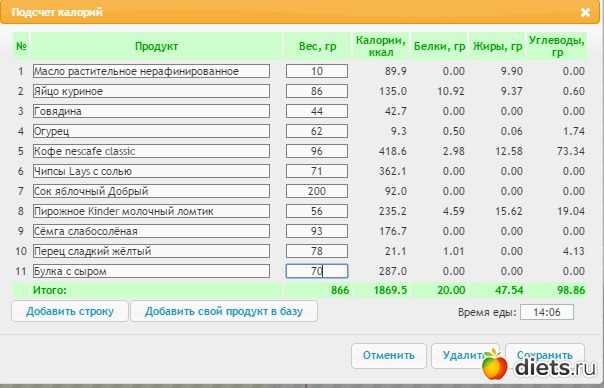Select the Яйцо куриное product field
Screen dimensions: 604x388
coord(151,91)
